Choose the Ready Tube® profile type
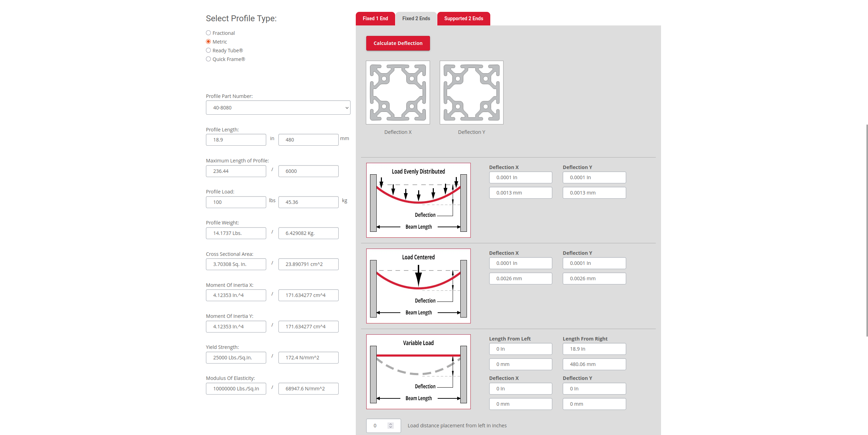The width and height of the screenshot is (868, 435). pos(208,50)
